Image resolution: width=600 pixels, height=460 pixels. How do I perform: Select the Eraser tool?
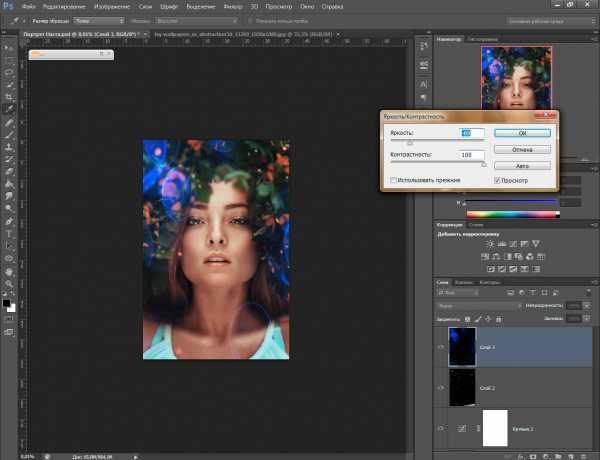click(x=8, y=171)
